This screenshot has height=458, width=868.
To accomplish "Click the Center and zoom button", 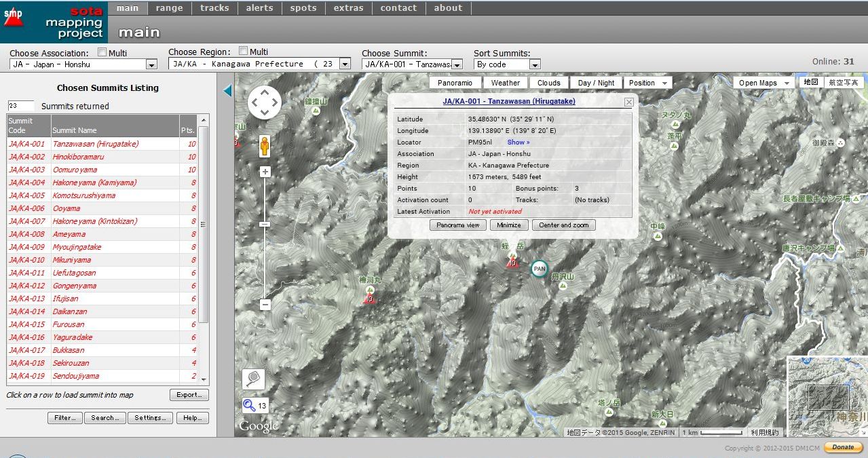I will point(564,225).
